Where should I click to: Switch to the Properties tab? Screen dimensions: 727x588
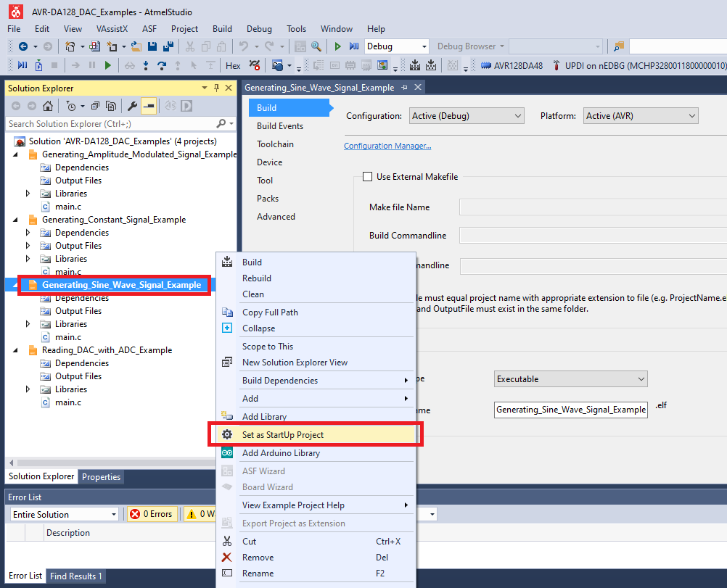[x=101, y=477]
